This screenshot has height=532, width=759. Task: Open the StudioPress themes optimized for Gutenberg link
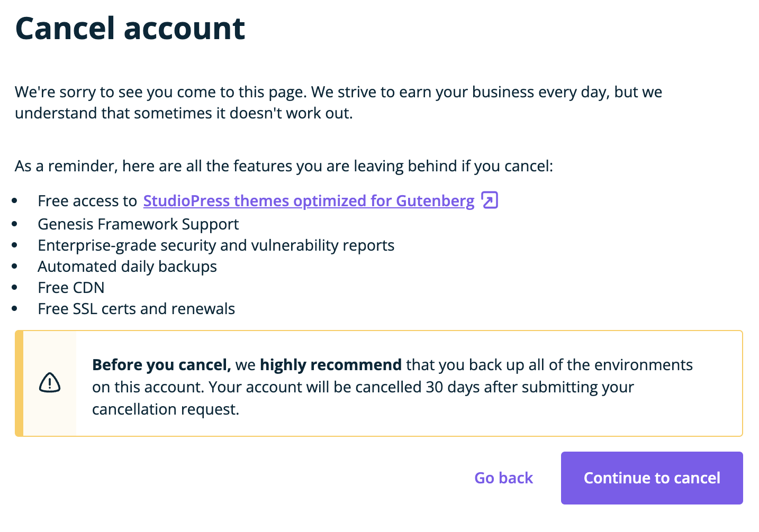309,201
